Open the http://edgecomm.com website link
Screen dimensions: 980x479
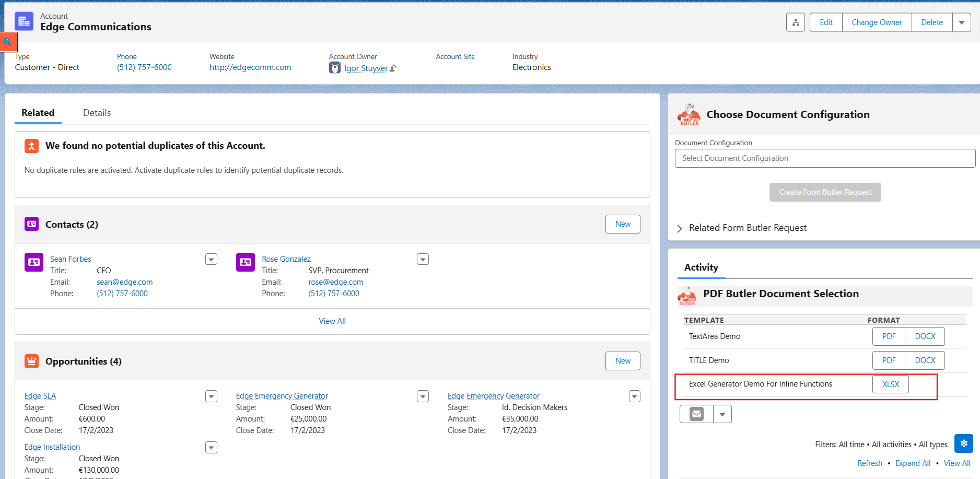point(250,67)
